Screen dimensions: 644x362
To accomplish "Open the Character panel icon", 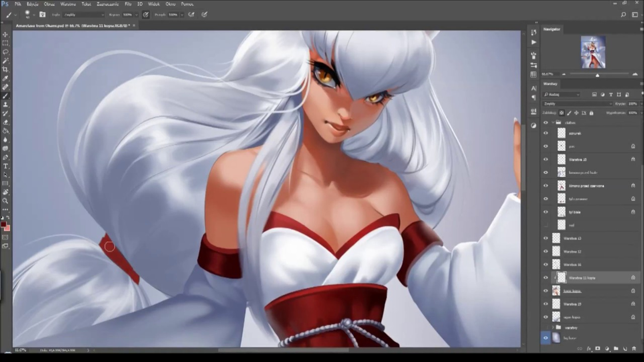I will click(534, 88).
